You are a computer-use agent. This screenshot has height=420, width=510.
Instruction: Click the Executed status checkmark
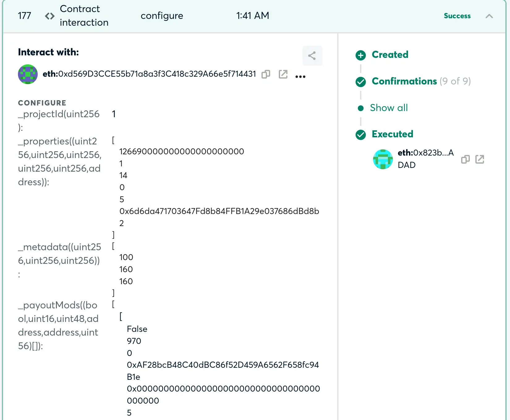coord(360,135)
